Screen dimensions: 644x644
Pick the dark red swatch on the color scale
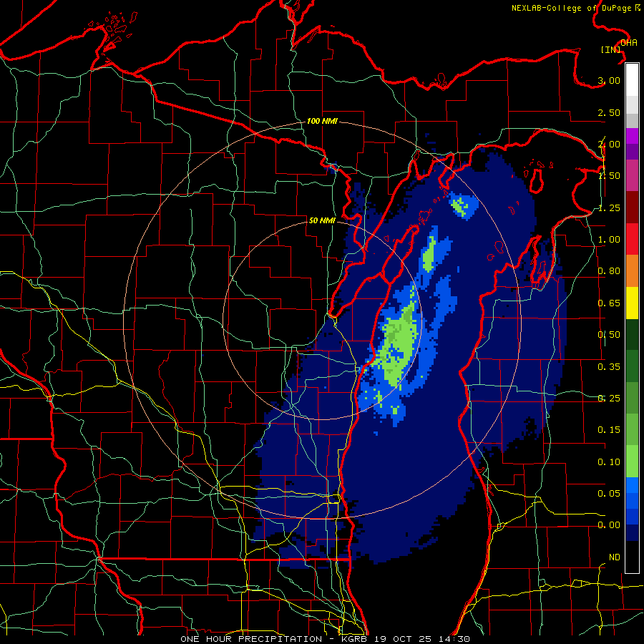pos(632,208)
